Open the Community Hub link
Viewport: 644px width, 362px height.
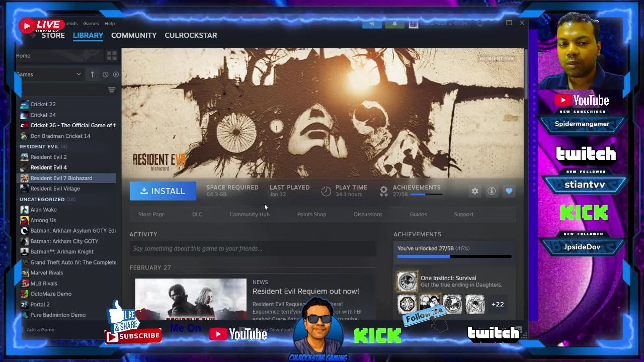[250, 214]
